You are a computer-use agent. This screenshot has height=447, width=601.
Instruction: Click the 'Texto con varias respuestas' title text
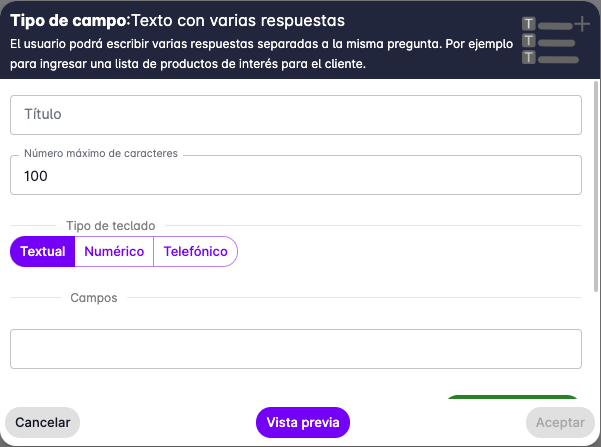[x=238, y=20]
